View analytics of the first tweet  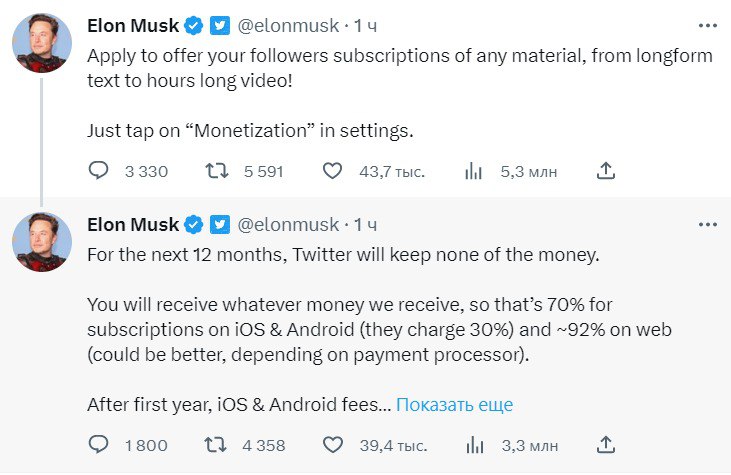pos(474,171)
